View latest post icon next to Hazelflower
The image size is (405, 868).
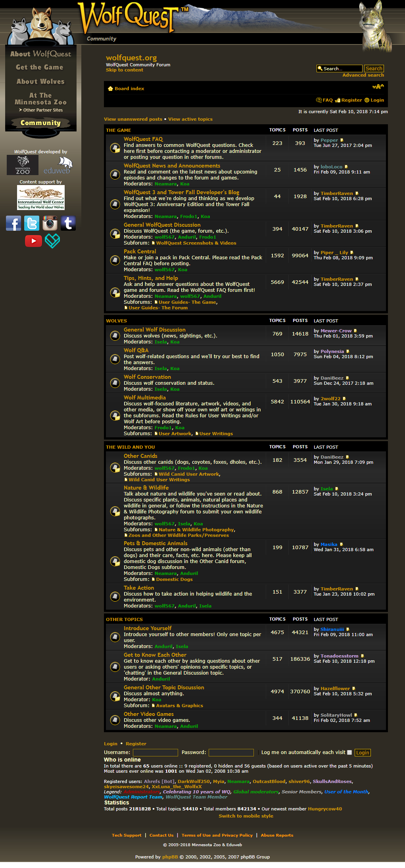pos(354,689)
